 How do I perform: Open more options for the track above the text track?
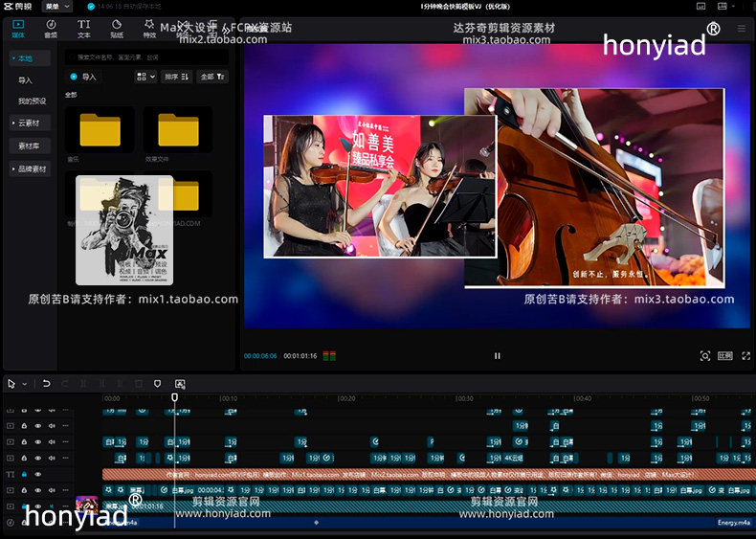coord(66,458)
